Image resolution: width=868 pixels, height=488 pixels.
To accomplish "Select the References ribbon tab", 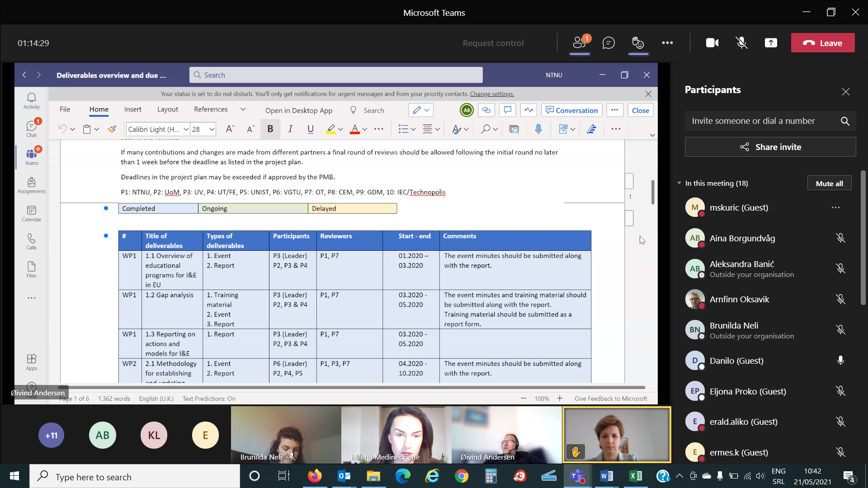I will point(211,109).
